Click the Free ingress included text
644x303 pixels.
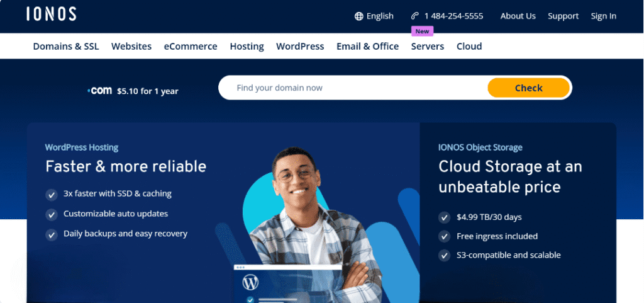point(497,236)
